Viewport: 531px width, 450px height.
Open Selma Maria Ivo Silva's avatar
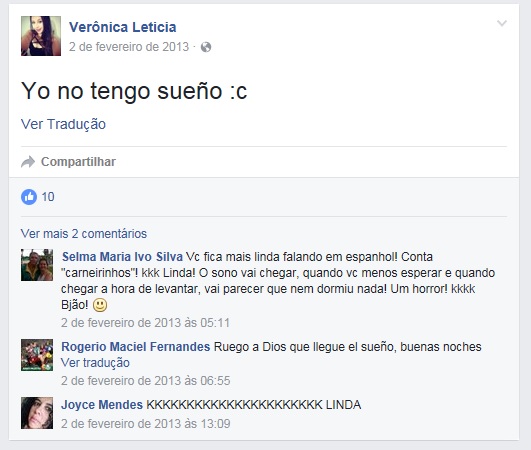point(37,265)
